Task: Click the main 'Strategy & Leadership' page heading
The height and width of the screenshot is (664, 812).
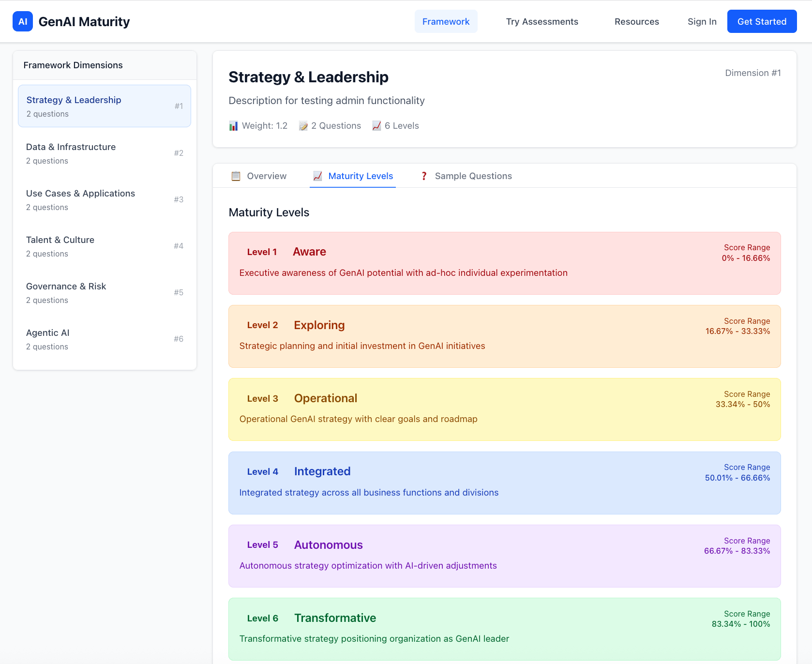Action: 308,77
